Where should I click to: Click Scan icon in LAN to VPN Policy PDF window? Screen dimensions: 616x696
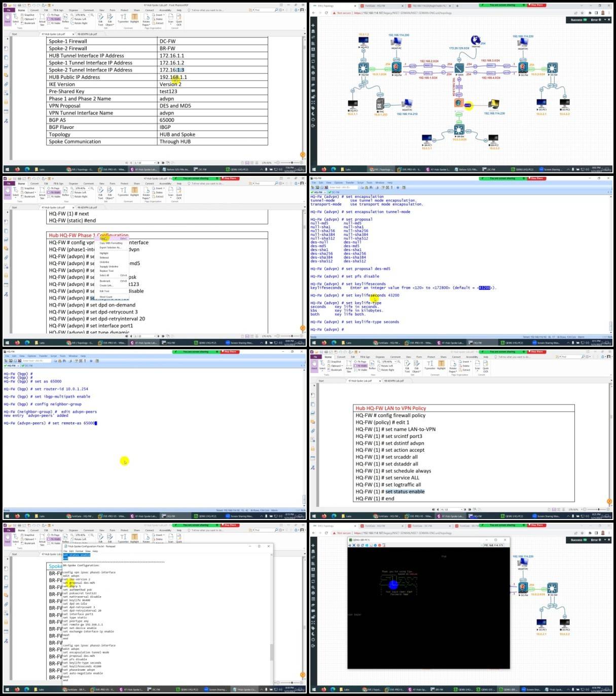pyautogui.click(x=477, y=365)
